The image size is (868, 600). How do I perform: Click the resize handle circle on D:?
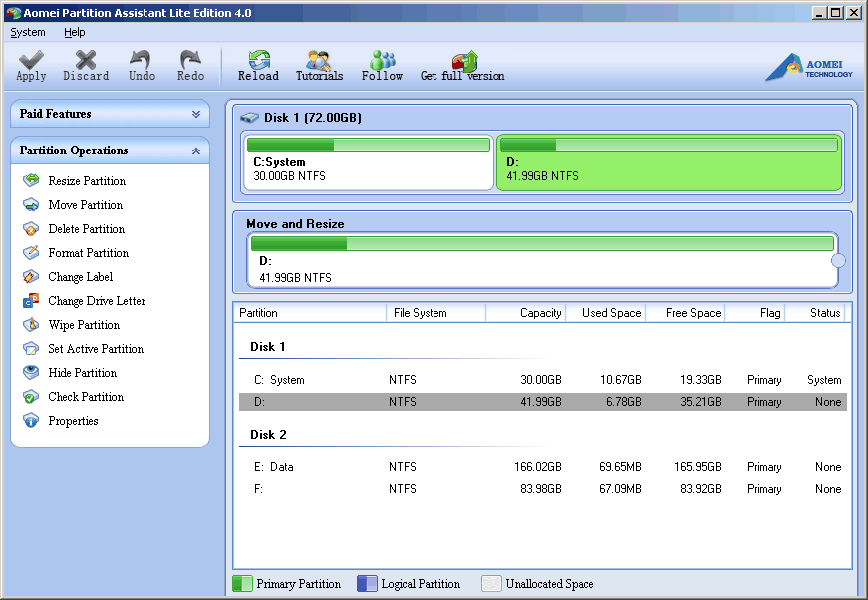pyautogui.click(x=838, y=260)
